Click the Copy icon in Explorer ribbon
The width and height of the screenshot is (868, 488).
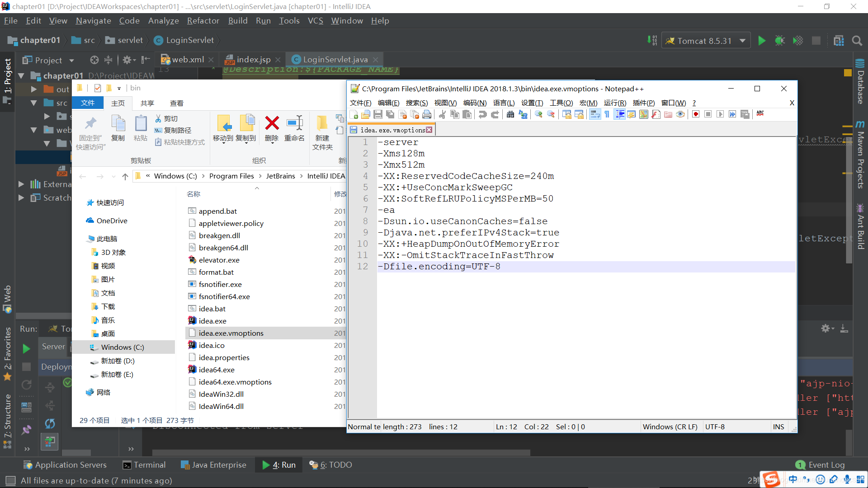tap(118, 123)
